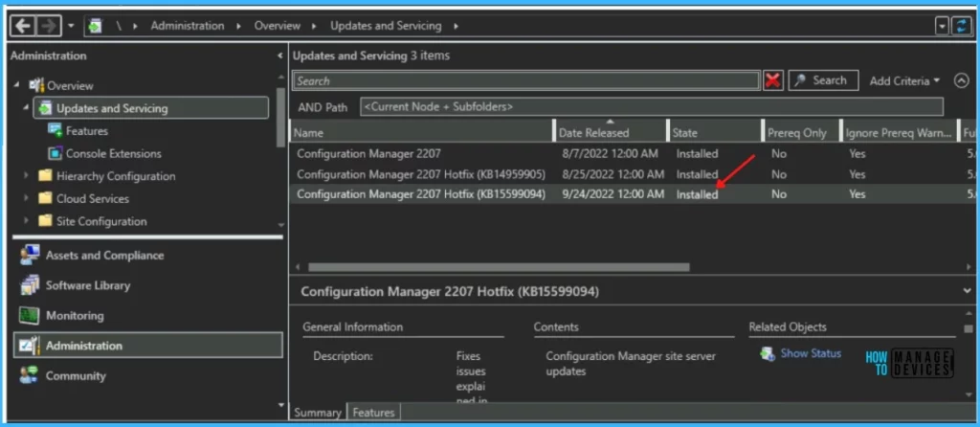This screenshot has height=427, width=980.
Task: Sort by the Name column header
Action: [422, 132]
